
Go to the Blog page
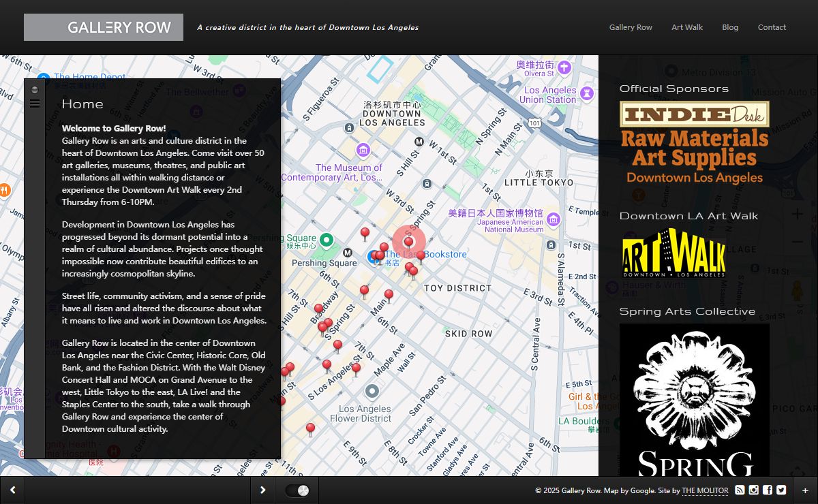pyautogui.click(x=730, y=27)
